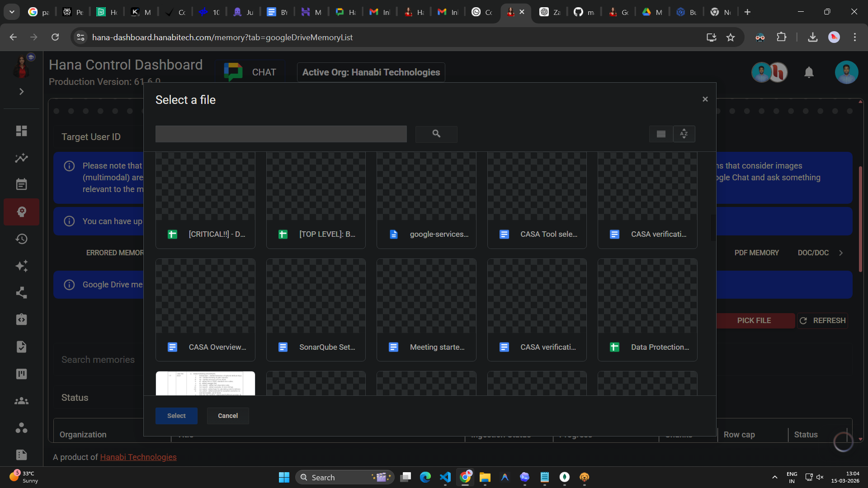Viewport: 868px width, 488px height.
Task: Toggle A-Z sorting of files
Action: [x=684, y=134]
